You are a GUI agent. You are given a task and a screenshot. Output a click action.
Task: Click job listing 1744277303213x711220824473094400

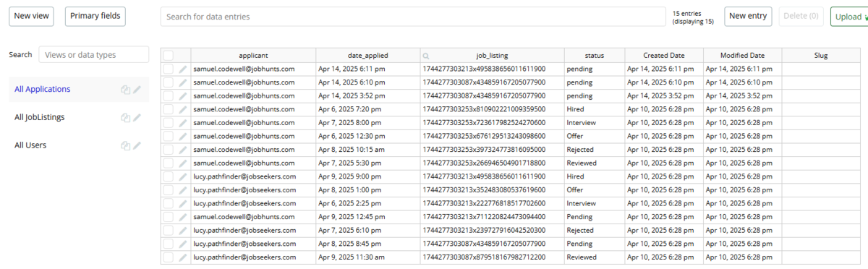tap(484, 217)
